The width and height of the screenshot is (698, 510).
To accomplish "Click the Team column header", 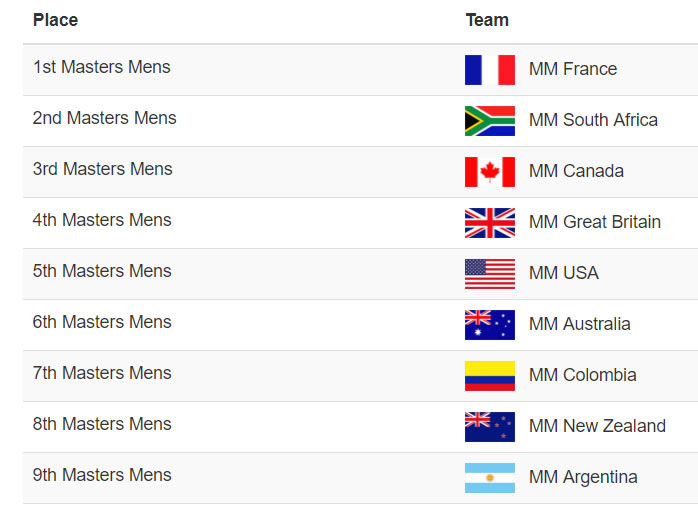I will tap(487, 20).
